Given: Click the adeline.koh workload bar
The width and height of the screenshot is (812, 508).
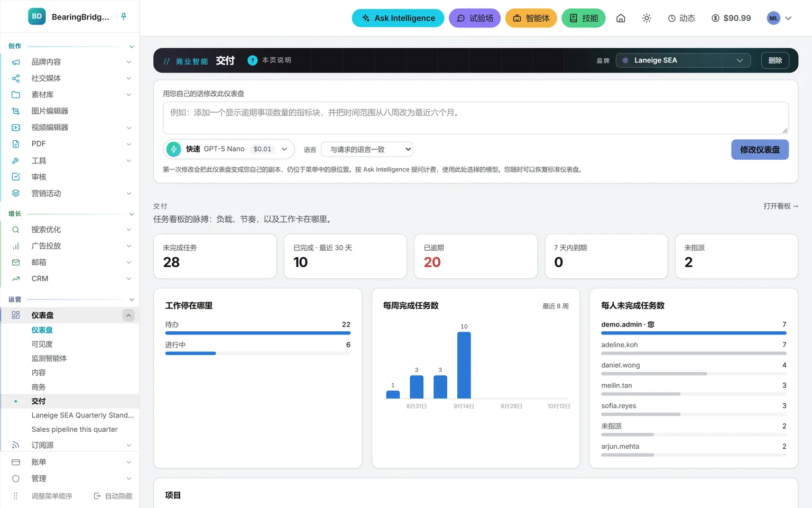Looking at the screenshot, I should [x=694, y=353].
